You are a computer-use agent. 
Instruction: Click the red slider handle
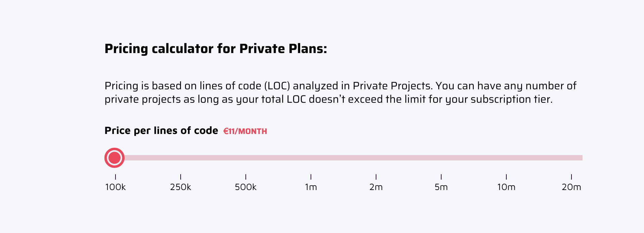click(114, 158)
